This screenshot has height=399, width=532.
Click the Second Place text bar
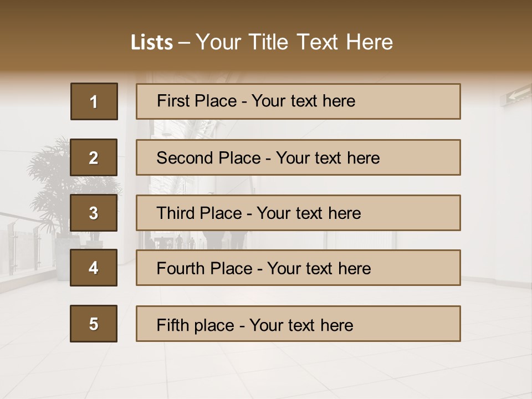pyautogui.click(x=298, y=157)
